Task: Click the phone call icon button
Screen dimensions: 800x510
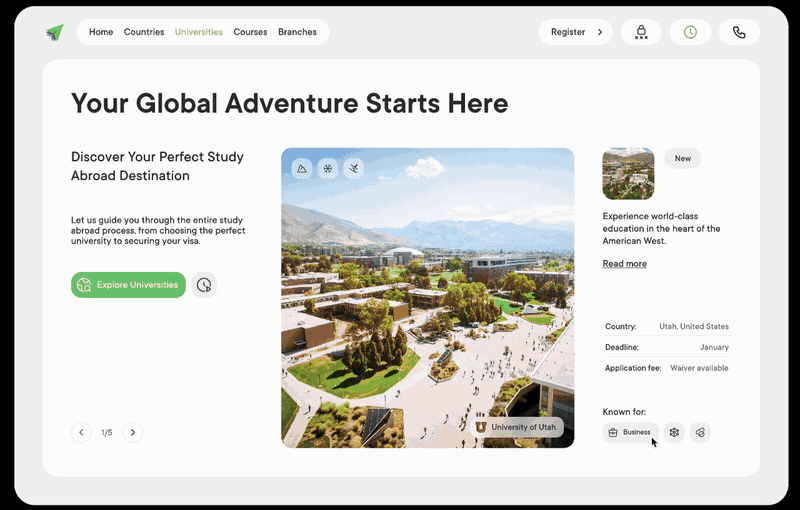Action: (739, 32)
